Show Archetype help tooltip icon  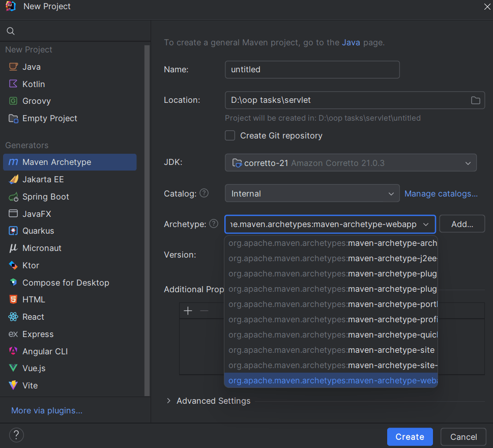click(x=214, y=223)
